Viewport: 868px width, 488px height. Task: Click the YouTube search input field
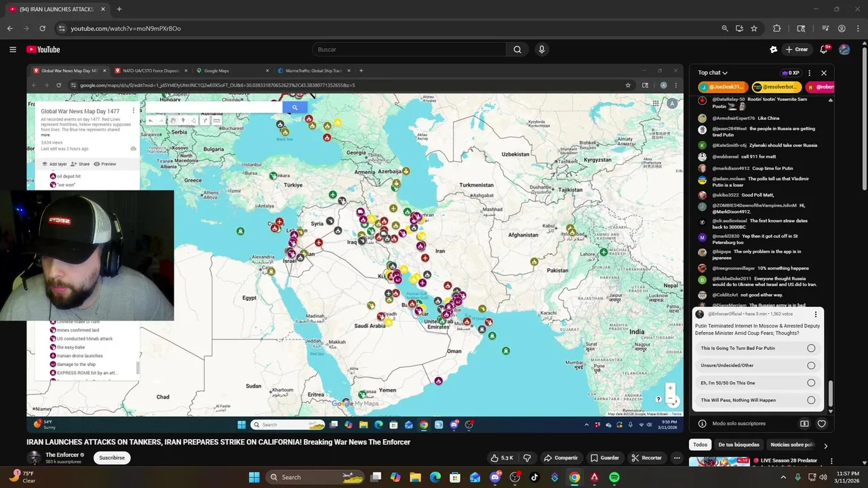coord(409,49)
